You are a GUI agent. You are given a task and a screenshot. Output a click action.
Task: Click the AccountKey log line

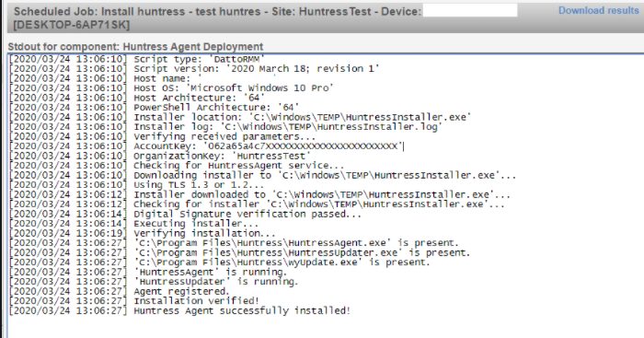(x=206, y=146)
